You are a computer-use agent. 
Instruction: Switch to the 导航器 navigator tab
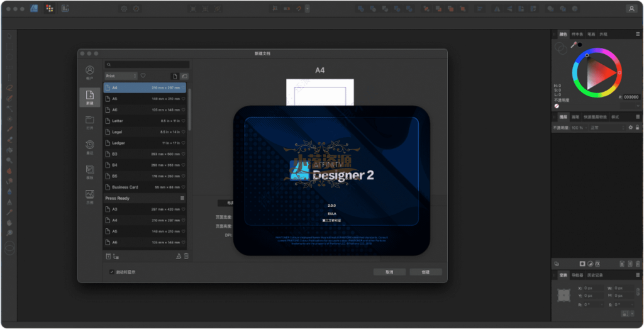tap(577, 275)
